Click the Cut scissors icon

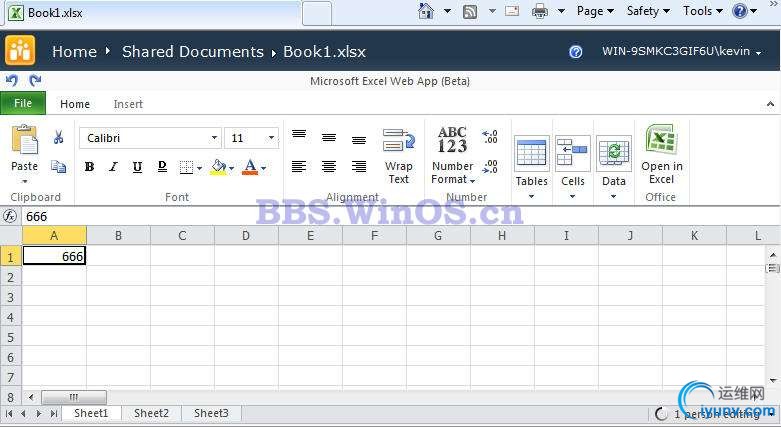click(58, 137)
